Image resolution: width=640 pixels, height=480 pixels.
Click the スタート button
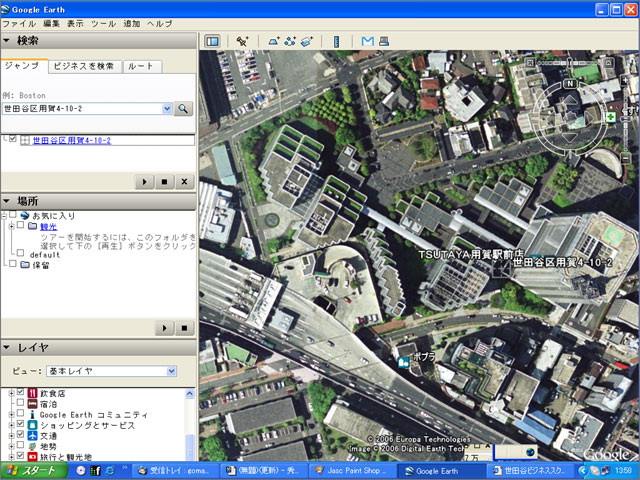click(34, 471)
